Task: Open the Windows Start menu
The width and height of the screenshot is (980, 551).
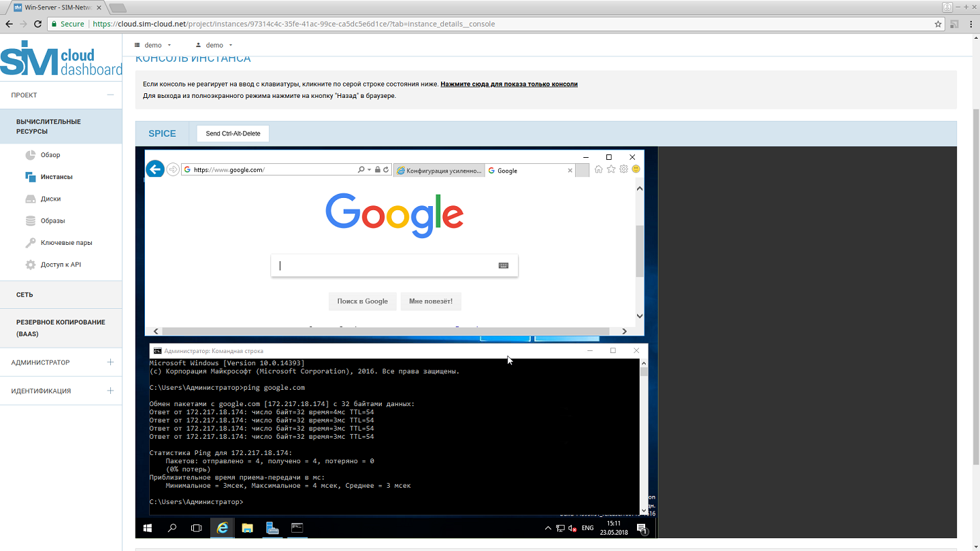Action: [x=148, y=528]
